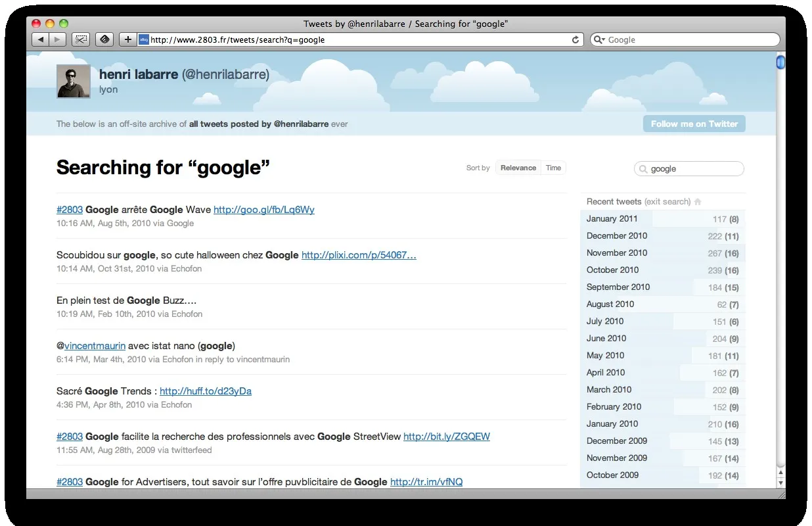Click the tweet search box containing google
The height and width of the screenshot is (526, 812).
pyautogui.click(x=689, y=169)
